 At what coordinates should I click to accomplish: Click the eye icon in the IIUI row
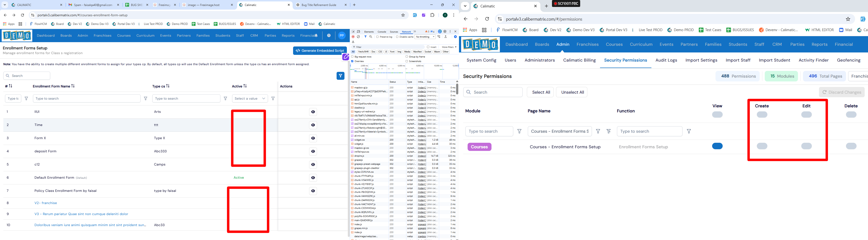(313, 112)
